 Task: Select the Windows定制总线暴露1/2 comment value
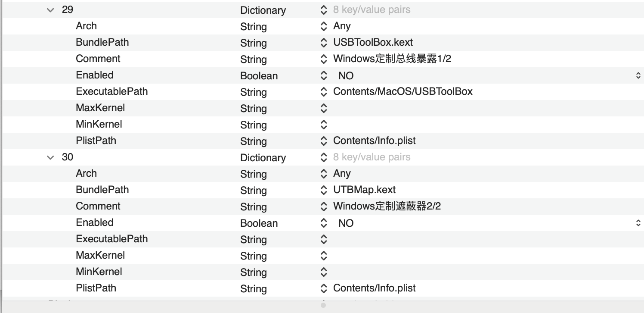pos(392,59)
